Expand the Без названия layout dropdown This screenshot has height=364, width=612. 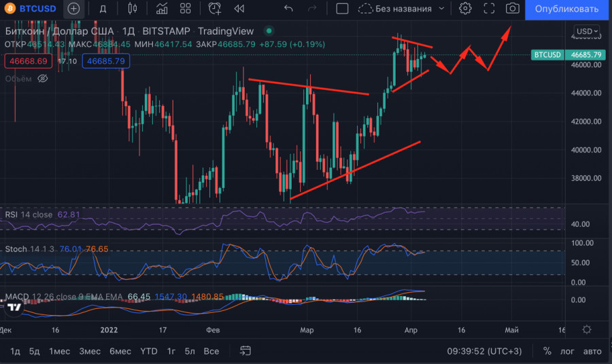point(441,8)
